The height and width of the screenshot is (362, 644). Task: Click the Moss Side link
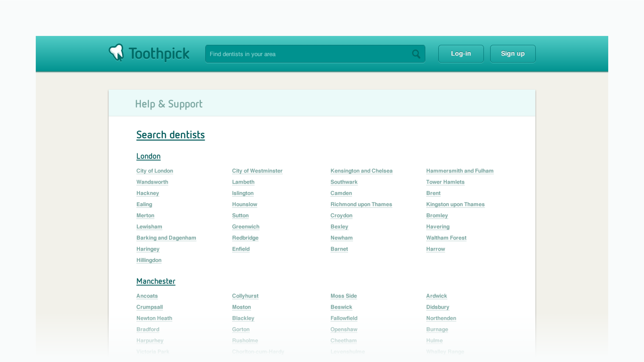coord(343,296)
